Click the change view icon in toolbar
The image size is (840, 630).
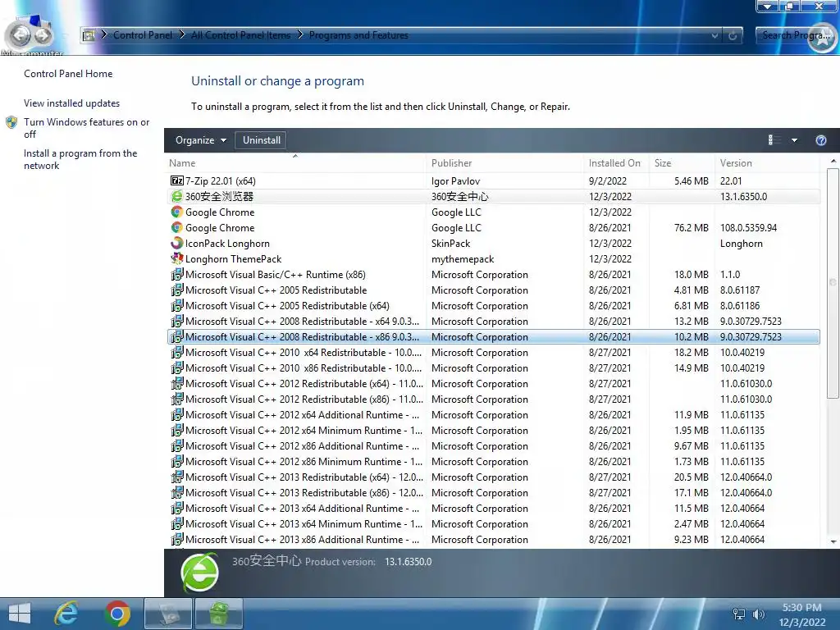(x=774, y=140)
